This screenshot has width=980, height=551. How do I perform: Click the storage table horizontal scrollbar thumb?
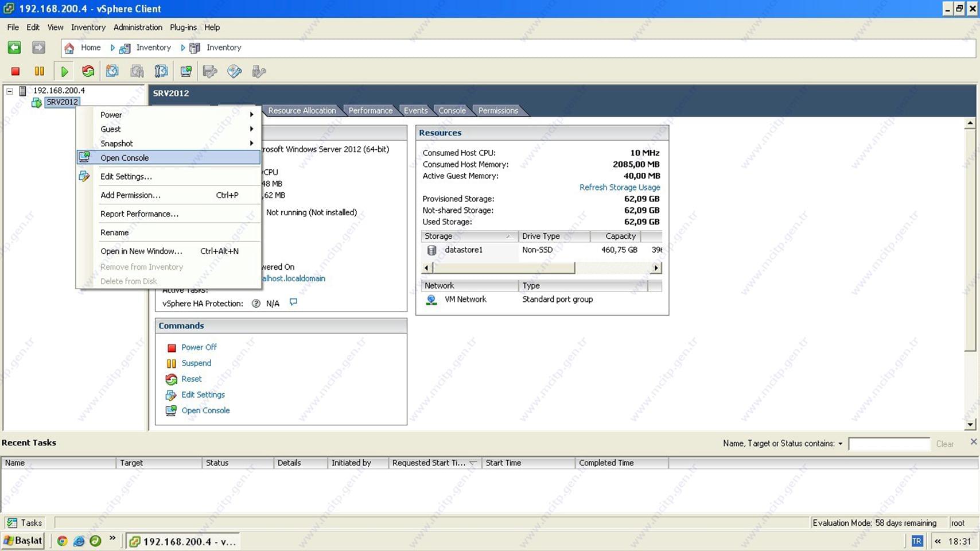point(503,268)
